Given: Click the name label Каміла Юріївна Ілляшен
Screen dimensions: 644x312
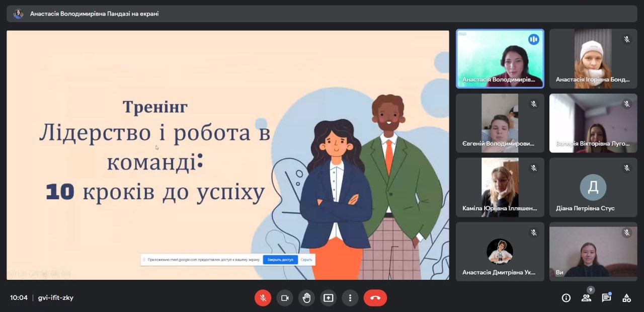Looking at the screenshot, I should (x=500, y=208).
